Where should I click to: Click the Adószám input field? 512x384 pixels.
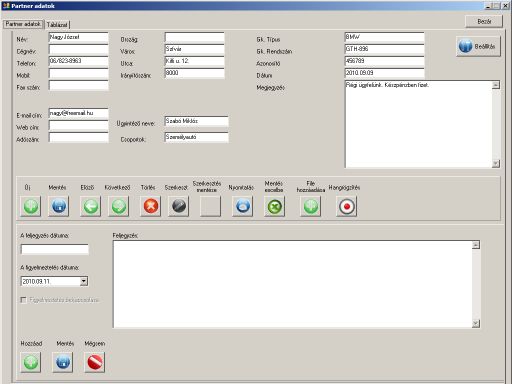coord(79,137)
